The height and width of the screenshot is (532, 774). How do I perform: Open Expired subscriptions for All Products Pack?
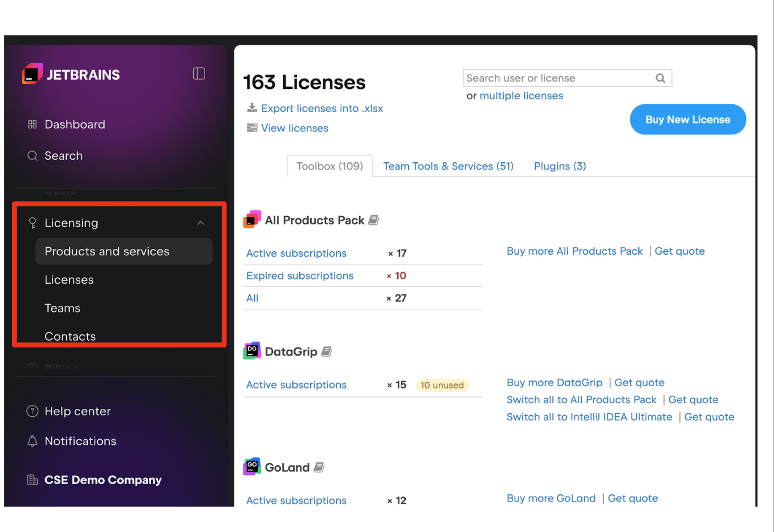point(300,276)
